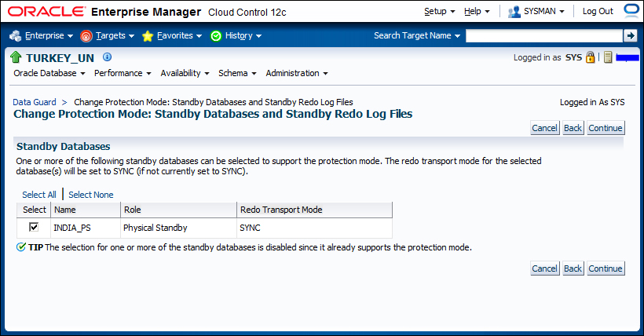Click the SYSMAN user icon
The image size is (644, 336).
point(514,12)
